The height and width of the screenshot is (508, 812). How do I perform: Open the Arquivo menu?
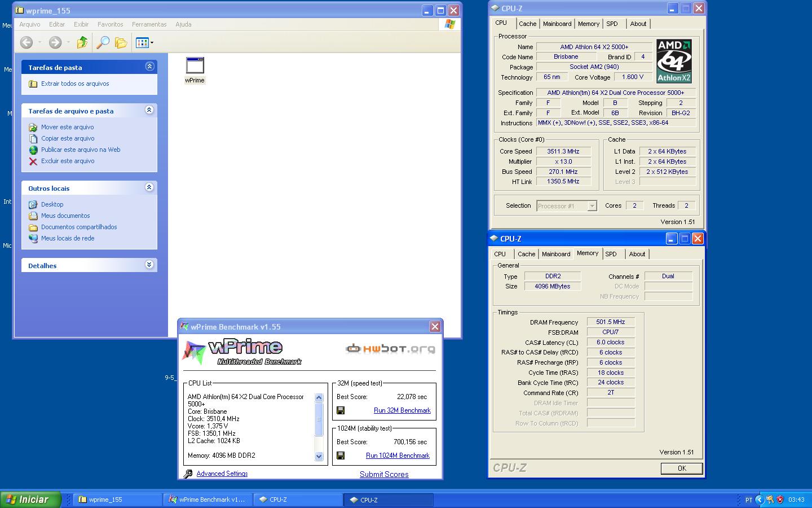coord(29,24)
